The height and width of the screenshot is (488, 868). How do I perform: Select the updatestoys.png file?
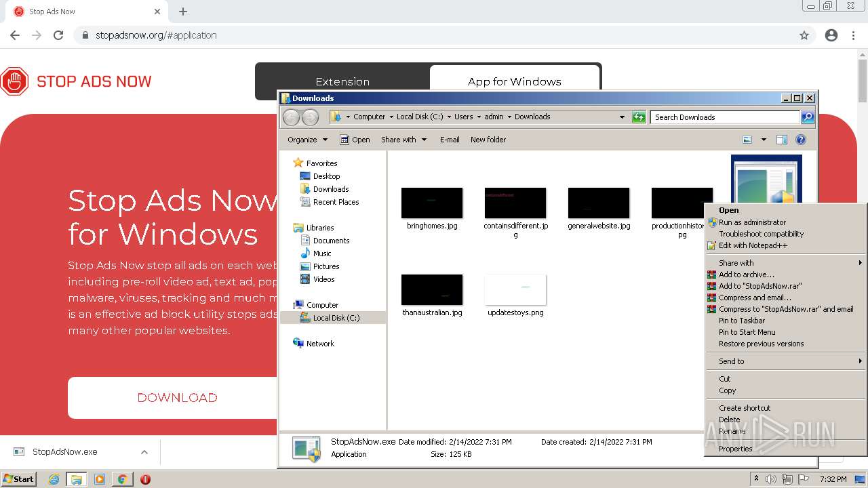515,296
